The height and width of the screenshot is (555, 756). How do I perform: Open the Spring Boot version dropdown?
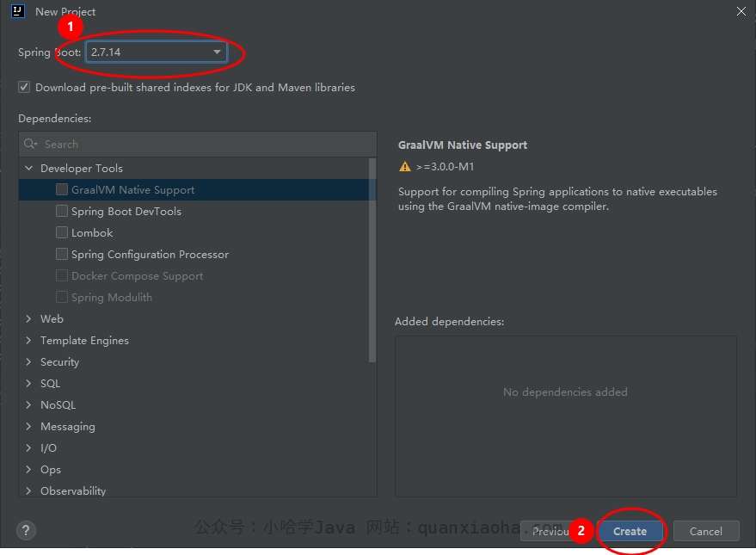(x=156, y=52)
